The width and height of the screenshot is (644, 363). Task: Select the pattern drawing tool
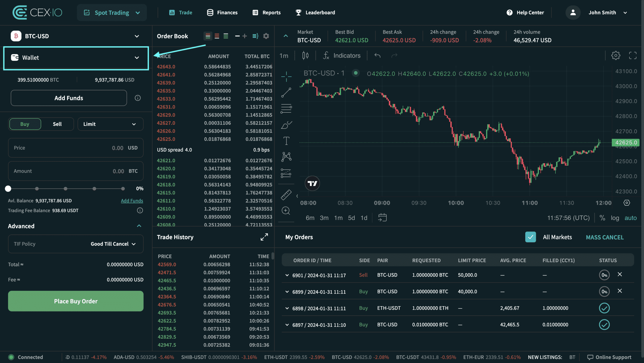point(286,157)
